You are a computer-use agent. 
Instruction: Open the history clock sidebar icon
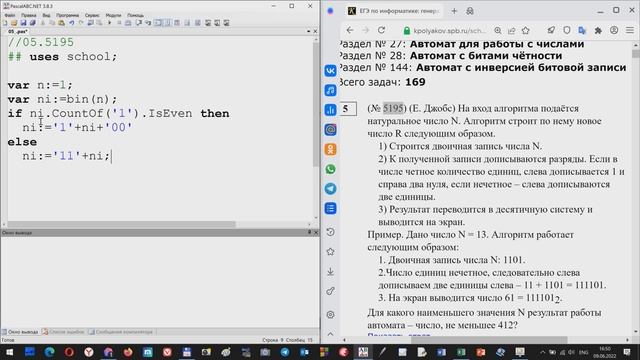330,232
